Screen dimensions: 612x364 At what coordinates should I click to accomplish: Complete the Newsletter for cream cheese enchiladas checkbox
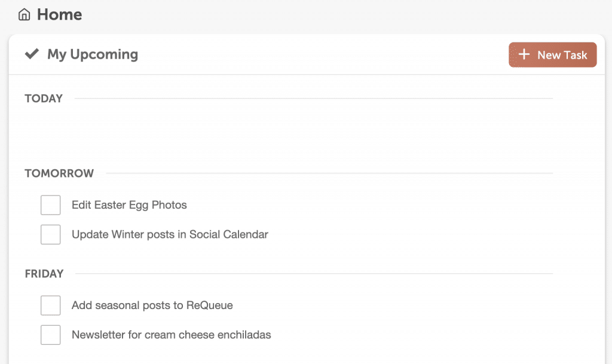coord(51,335)
